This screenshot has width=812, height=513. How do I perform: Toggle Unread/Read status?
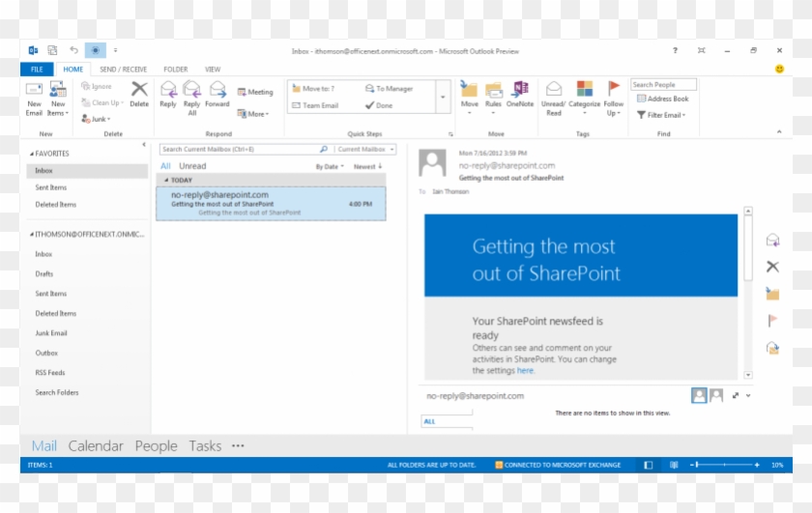coord(553,99)
